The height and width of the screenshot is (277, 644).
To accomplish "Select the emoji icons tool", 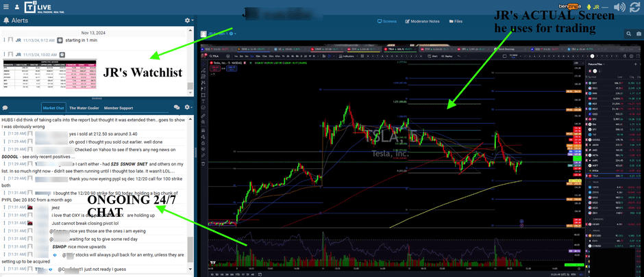I will click(x=203, y=108).
